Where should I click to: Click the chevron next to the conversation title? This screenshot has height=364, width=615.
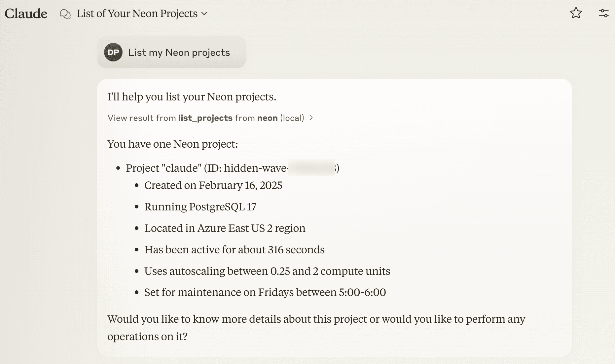click(x=204, y=14)
